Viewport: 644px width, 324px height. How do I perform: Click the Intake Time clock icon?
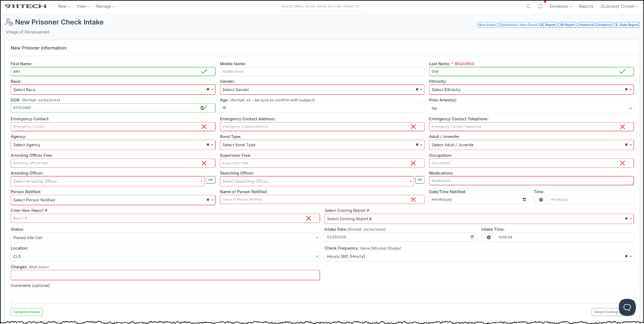pyautogui.click(x=489, y=237)
